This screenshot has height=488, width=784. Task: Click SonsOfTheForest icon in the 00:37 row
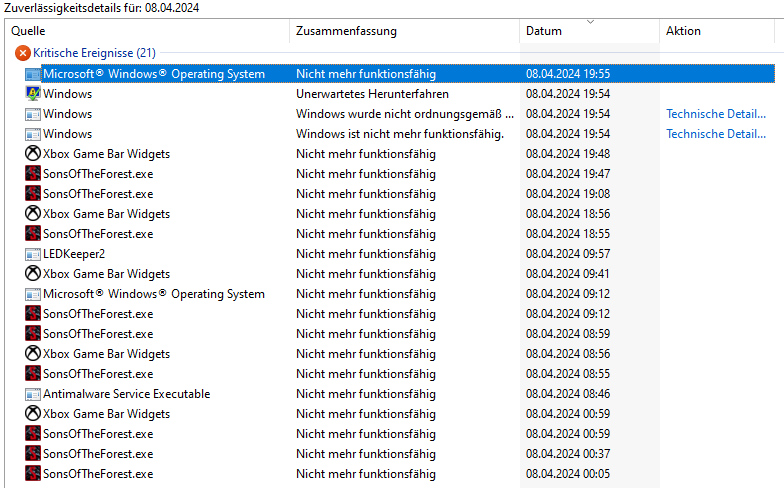pos(33,454)
